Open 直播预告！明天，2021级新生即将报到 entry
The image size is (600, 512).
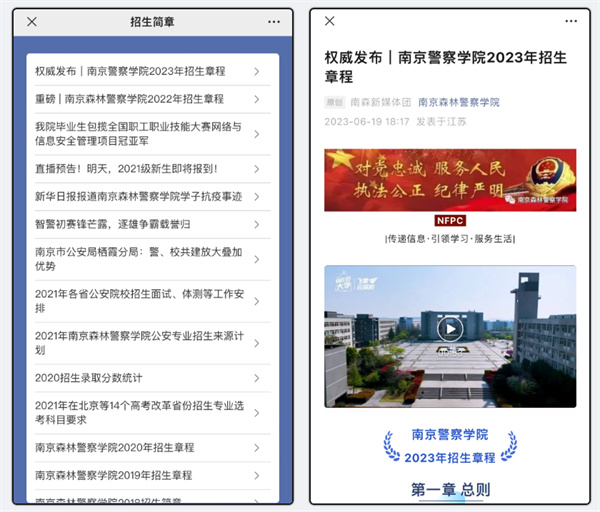coord(153,169)
